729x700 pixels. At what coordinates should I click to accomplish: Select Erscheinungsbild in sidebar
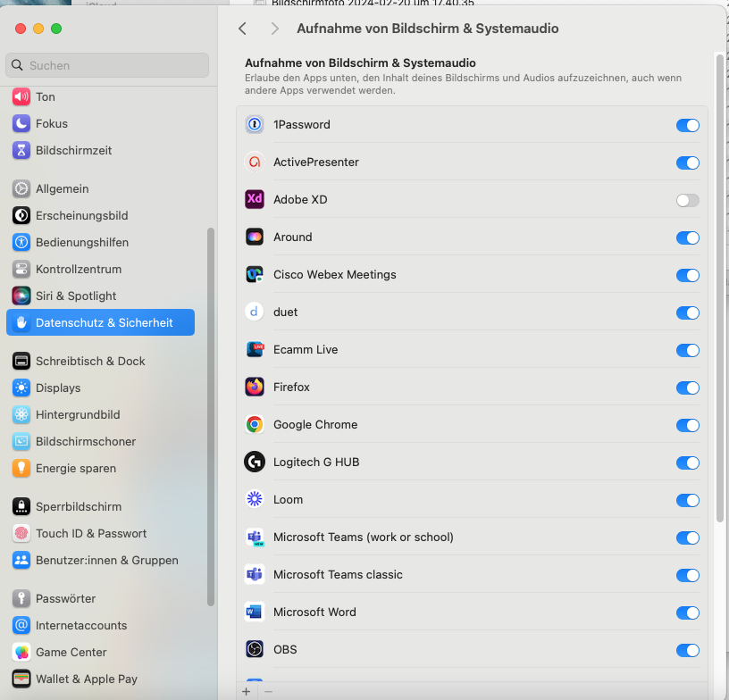100,215
